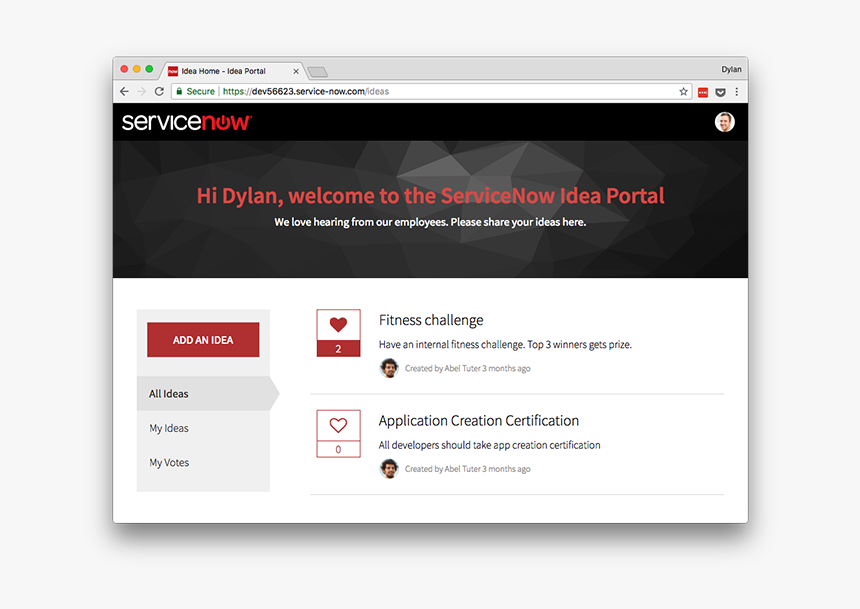
Task: Open the Chrome three-dot menu
Action: [737, 92]
